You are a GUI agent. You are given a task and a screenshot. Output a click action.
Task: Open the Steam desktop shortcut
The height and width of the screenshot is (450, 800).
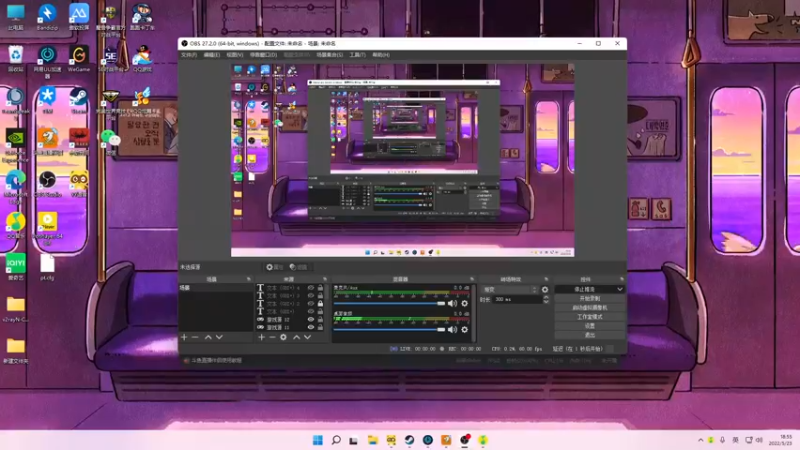(x=79, y=101)
